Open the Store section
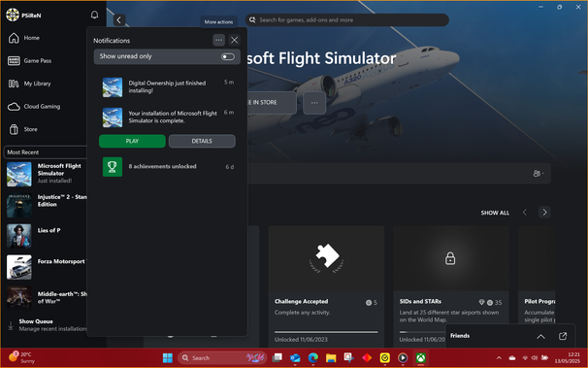This screenshot has width=588, height=368. tap(30, 129)
